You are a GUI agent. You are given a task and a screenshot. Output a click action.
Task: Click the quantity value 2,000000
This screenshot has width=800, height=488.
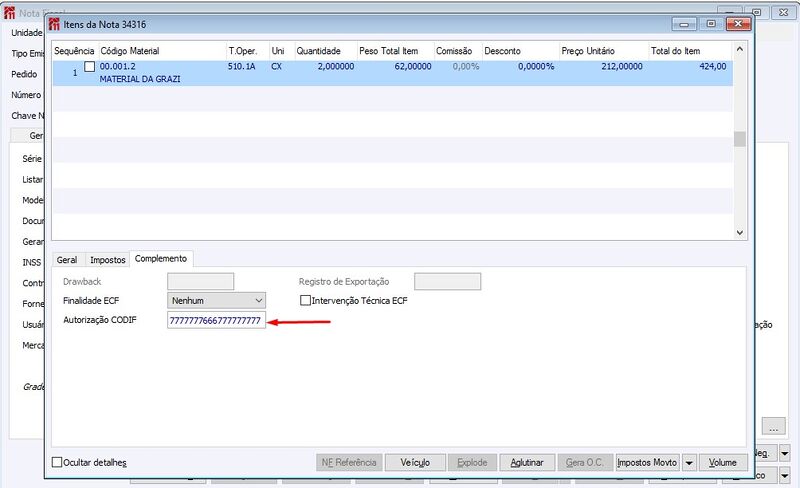[336, 66]
